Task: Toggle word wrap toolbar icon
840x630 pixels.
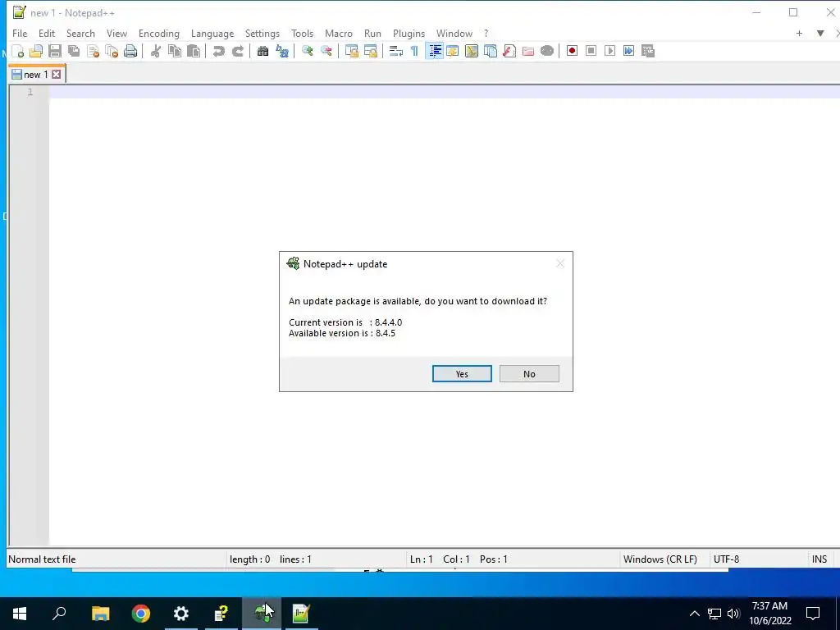Action: (x=396, y=52)
